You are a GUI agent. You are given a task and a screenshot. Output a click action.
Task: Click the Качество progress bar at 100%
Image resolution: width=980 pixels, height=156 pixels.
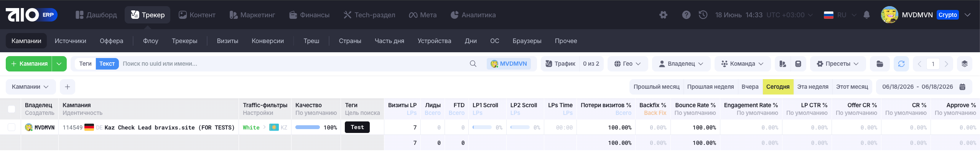(x=308, y=127)
